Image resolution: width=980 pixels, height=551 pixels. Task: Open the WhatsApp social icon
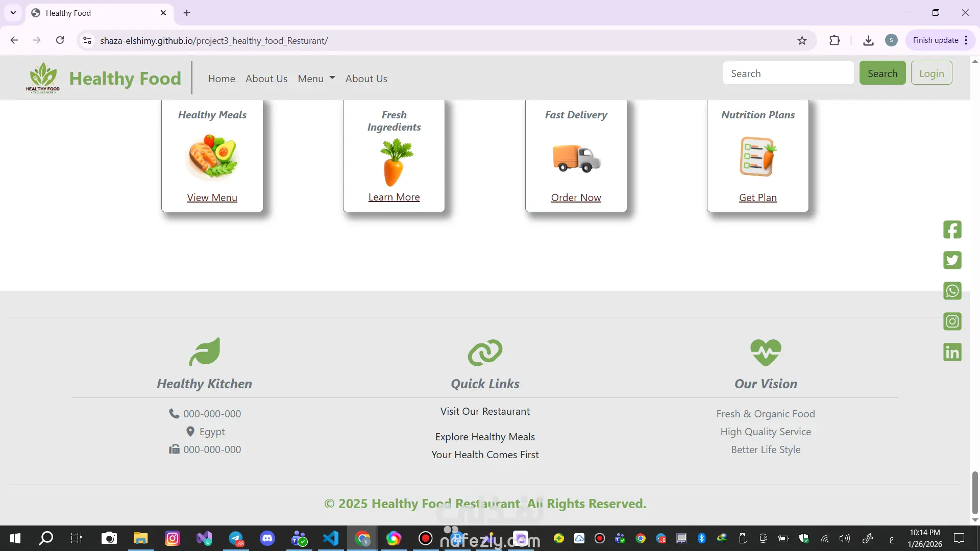pos(952,291)
